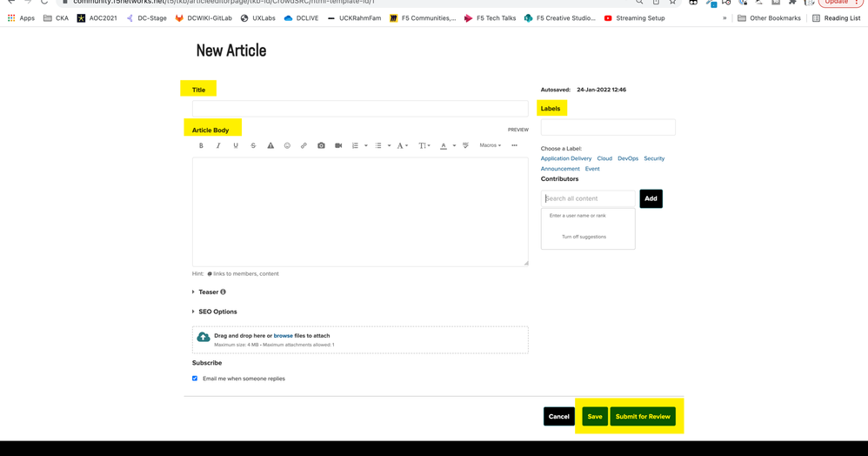Select Application Delivery label
The width and height of the screenshot is (868, 456).
click(x=565, y=158)
